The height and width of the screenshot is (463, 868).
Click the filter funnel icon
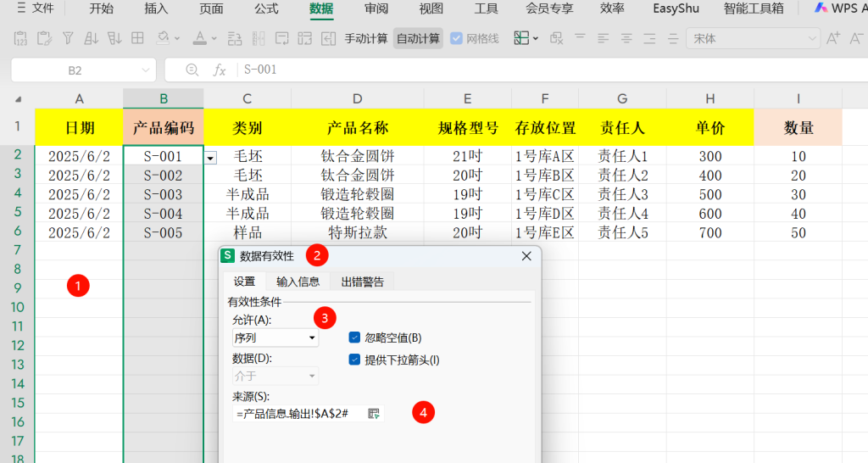click(x=68, y=38)
